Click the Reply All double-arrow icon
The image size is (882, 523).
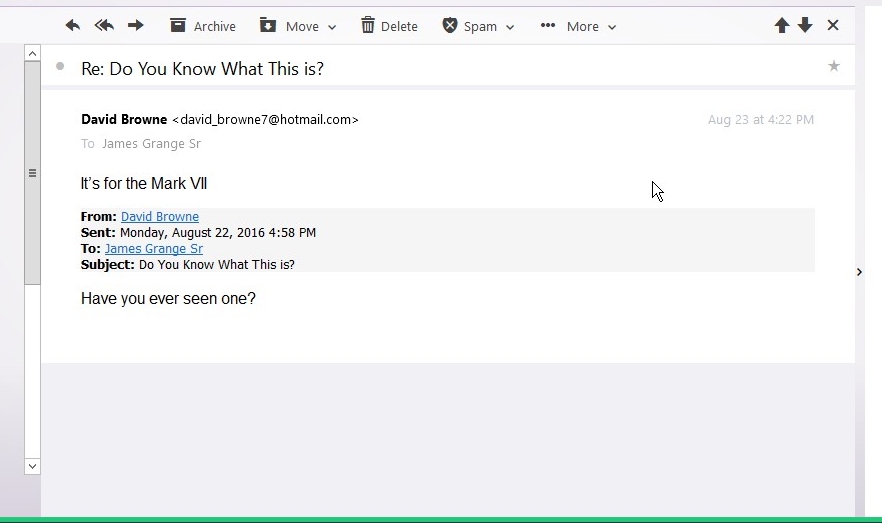(x=104, y=25)
